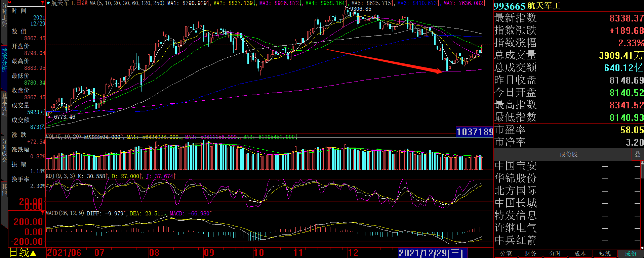Image resolution: width=644 pixels, height=258 pixels.
Task: Open the 财务 tab
Action: coord(530,254)
